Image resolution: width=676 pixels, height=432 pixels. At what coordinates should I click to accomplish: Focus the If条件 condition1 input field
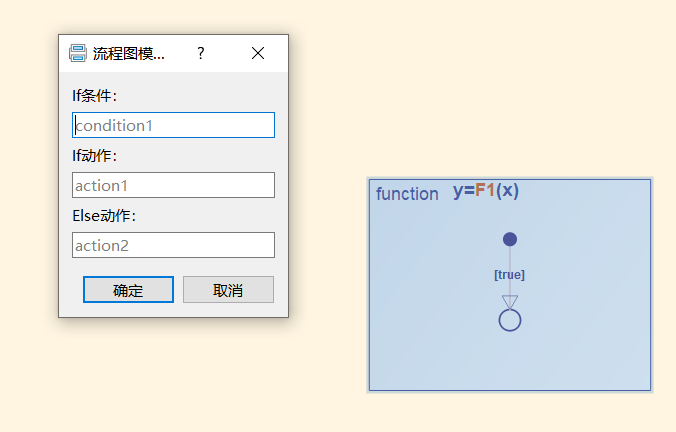tap(173, 125)
